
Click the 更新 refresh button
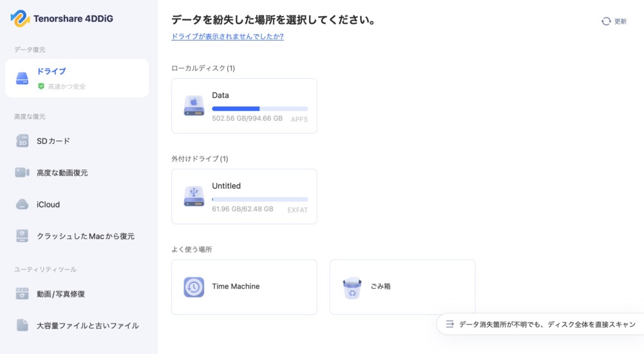click(x=614, y=21)
